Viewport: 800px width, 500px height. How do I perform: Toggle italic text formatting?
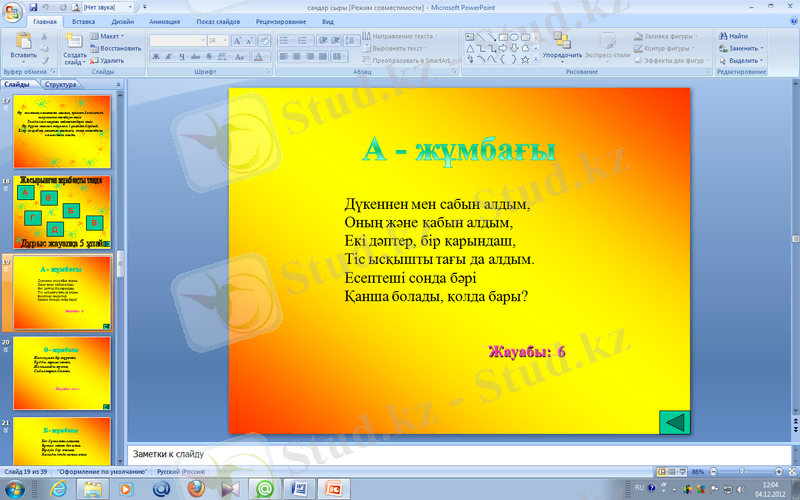pos(170,57)
